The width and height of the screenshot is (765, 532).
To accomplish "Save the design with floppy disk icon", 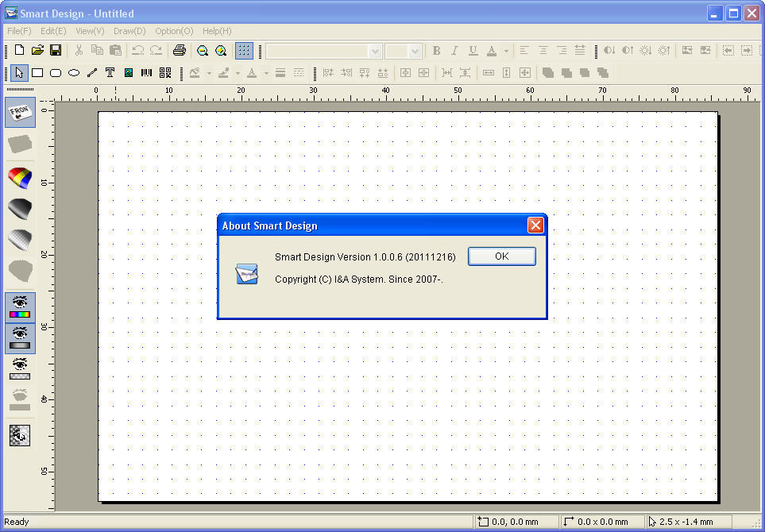I will (56, 50).
